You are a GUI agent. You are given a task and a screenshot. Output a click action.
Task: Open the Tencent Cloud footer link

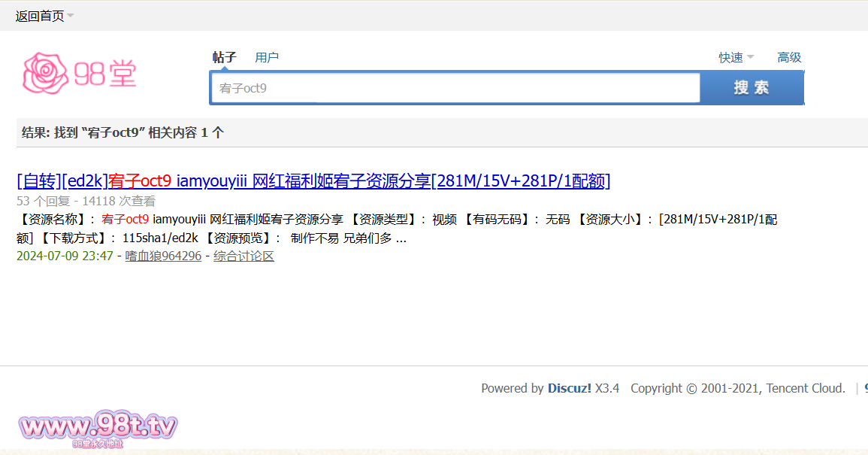[806, 388]
